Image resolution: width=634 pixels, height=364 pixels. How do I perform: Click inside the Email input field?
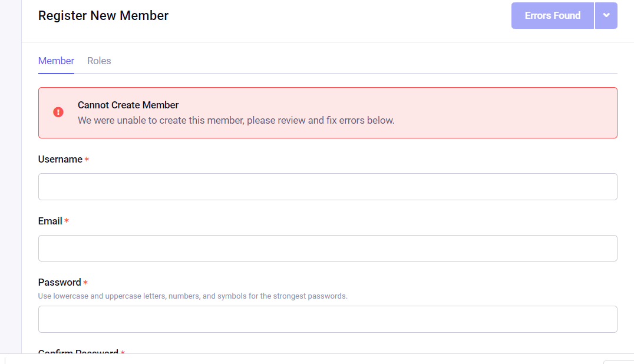pyautogui.click(x=328, y=248)
